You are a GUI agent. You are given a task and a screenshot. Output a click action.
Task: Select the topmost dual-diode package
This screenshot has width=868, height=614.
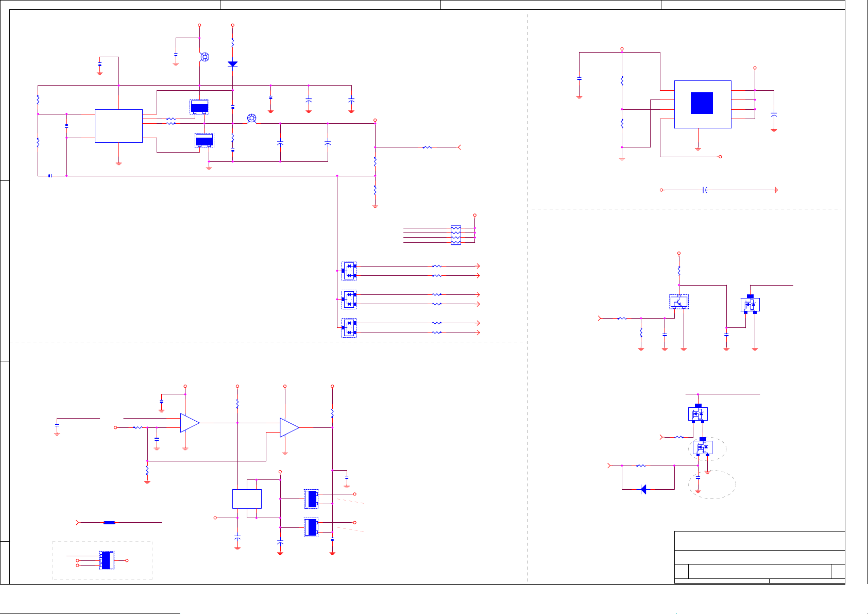tap(349, 271)
